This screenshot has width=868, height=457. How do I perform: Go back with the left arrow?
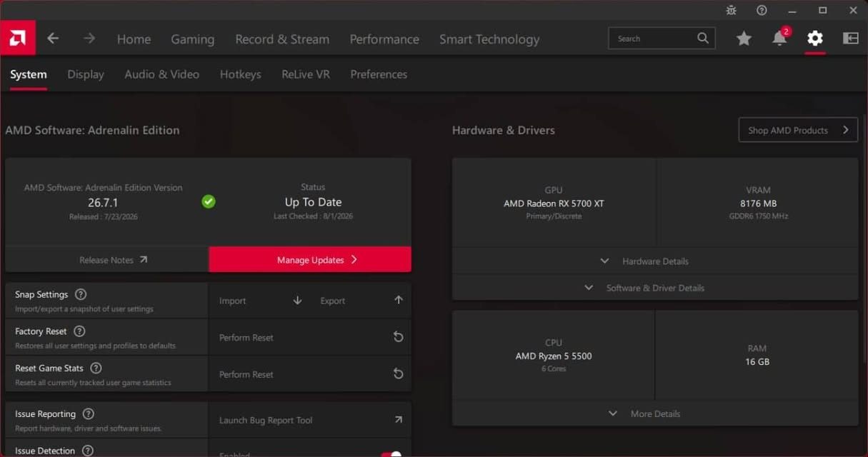[x=53, y=39]
